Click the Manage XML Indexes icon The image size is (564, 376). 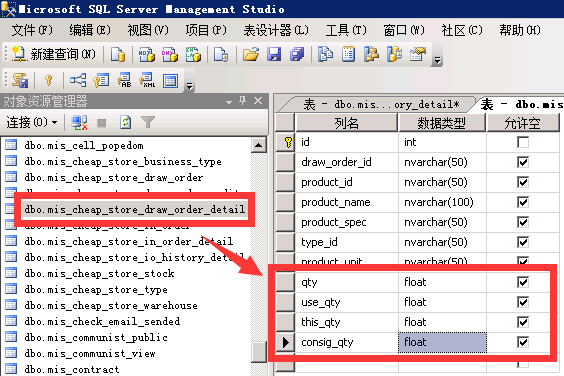(x=147, y=80)
